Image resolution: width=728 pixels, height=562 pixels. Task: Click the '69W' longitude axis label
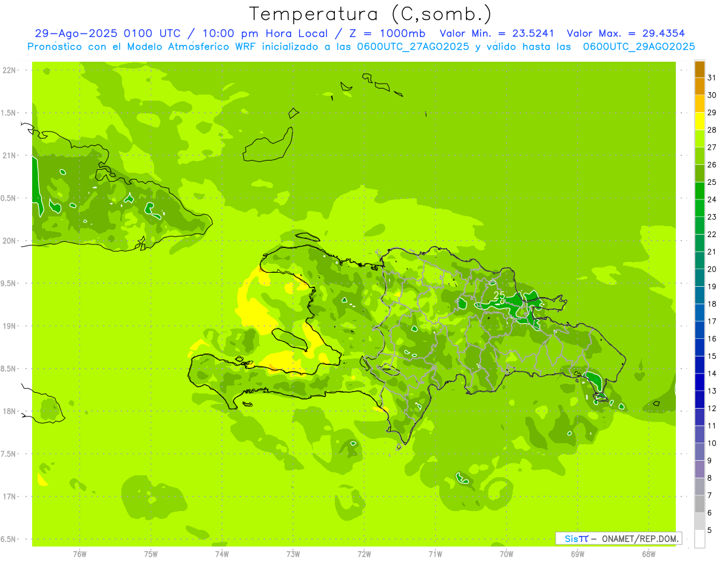578,554
